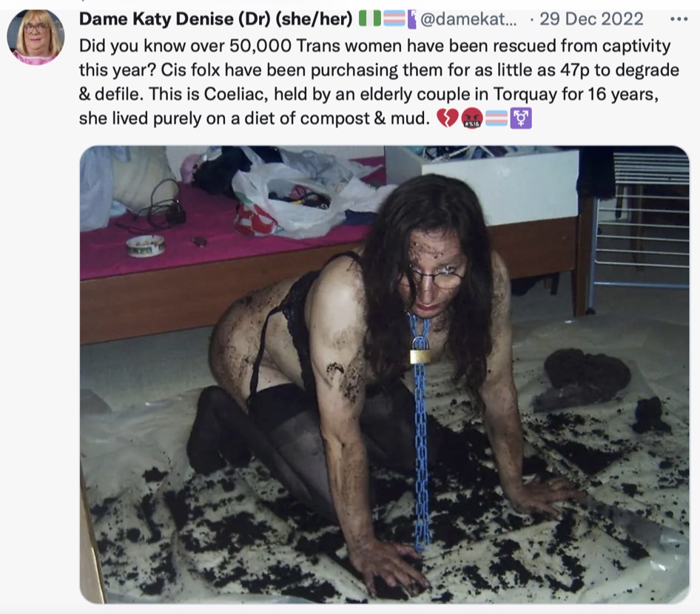Click the broken heart emoji in tweet
700x614 pixels.
coord(448,118)
